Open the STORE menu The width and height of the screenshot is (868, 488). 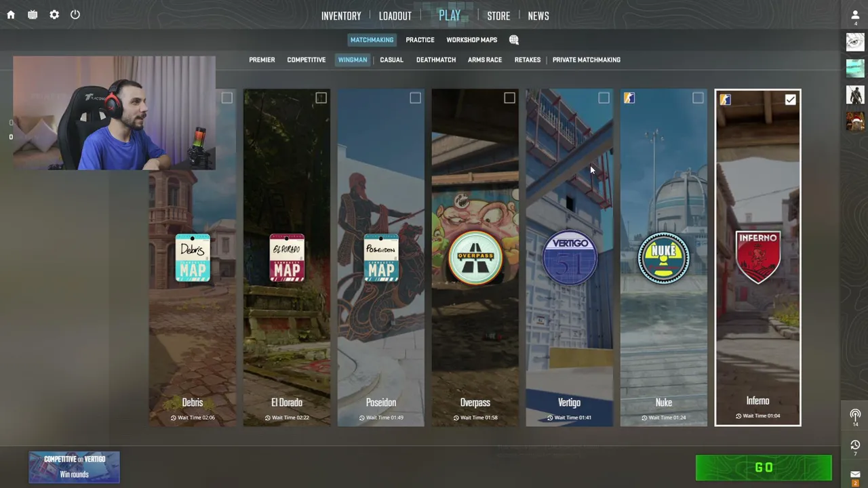(x=498, y=16)
